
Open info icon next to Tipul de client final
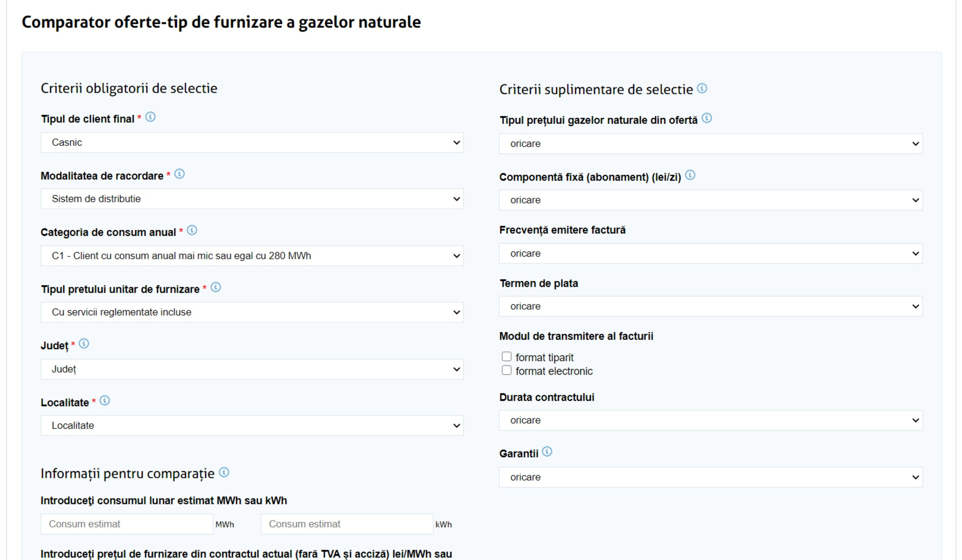point(150,117)
